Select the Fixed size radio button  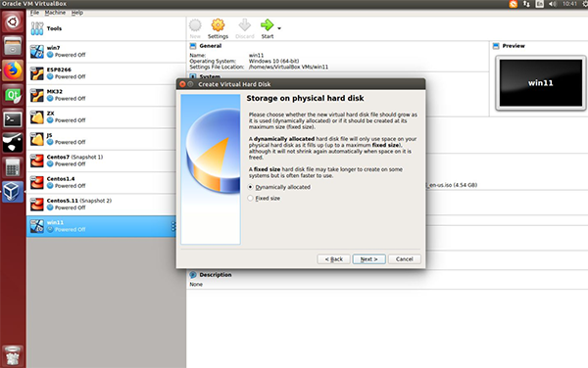(251, 198)
